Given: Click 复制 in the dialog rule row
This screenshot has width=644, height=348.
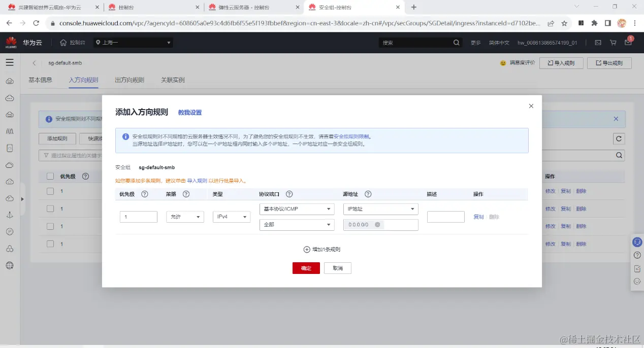Looking at the screenshot, I should click(x=478, y=217).
